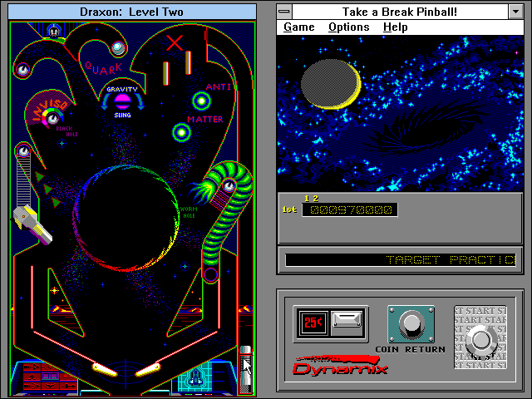Viewport: 532px width, 399px height.
Task: Open the Help menu
Action: tap(396, 27)
